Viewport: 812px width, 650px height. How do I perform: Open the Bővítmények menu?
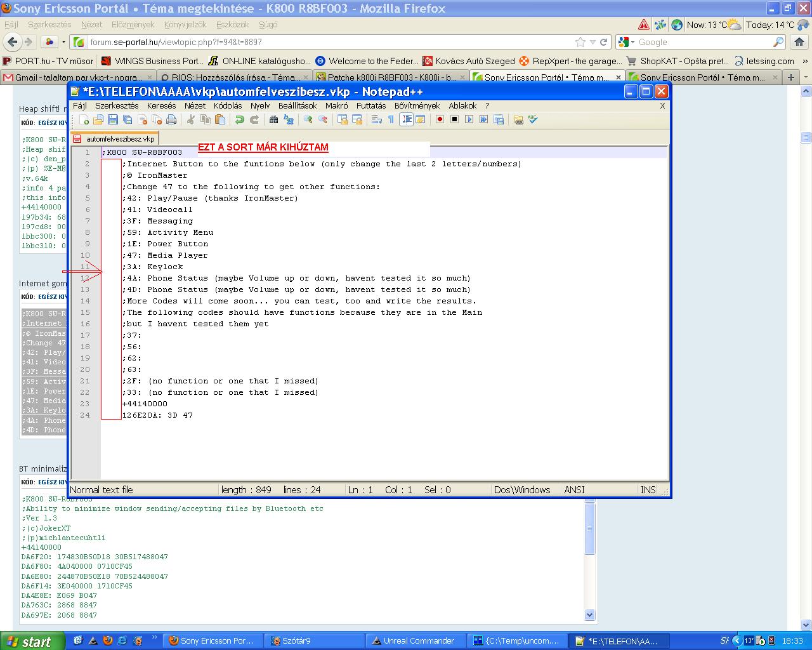(x=417, y=106)
